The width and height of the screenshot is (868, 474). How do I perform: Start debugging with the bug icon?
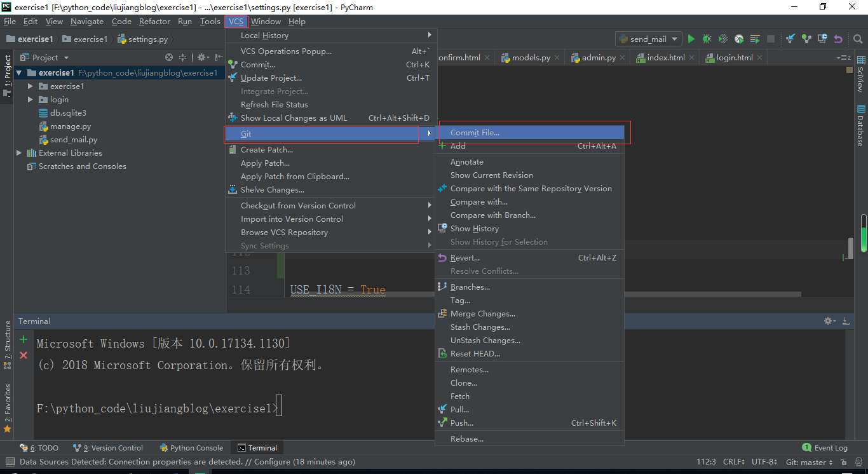(707, 39)
